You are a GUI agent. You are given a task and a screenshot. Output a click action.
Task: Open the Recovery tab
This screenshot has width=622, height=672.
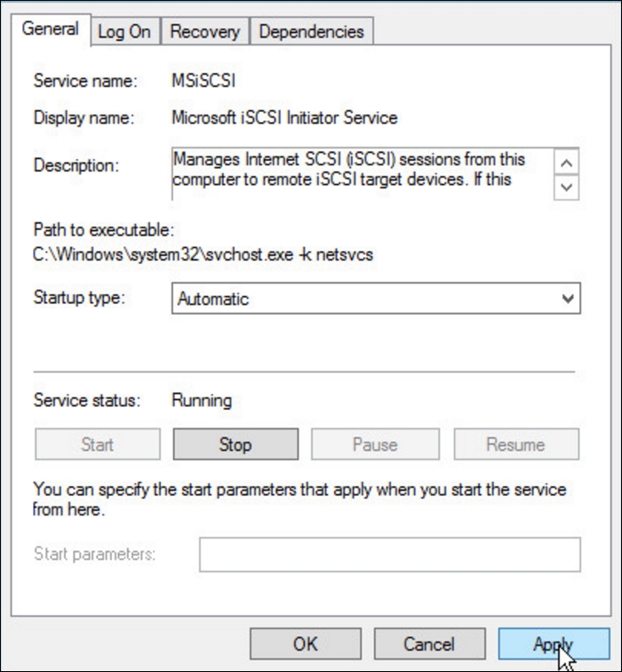coord(204,31)
